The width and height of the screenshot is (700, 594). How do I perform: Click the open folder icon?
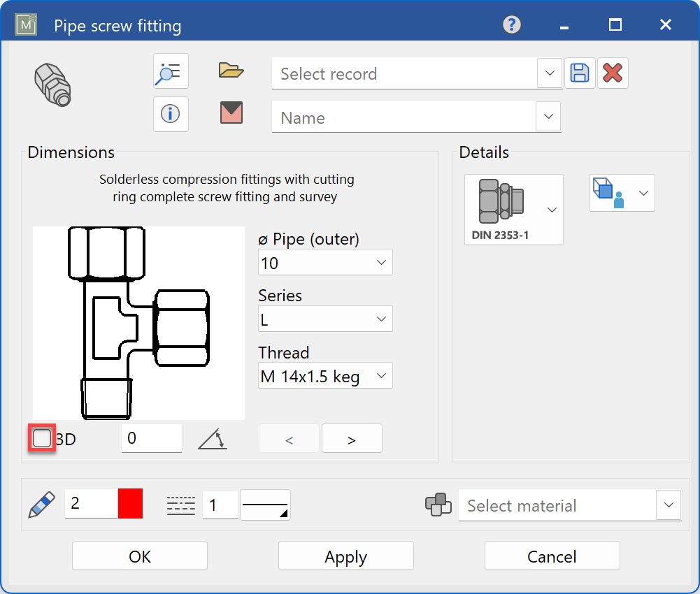tap(231, 70)
